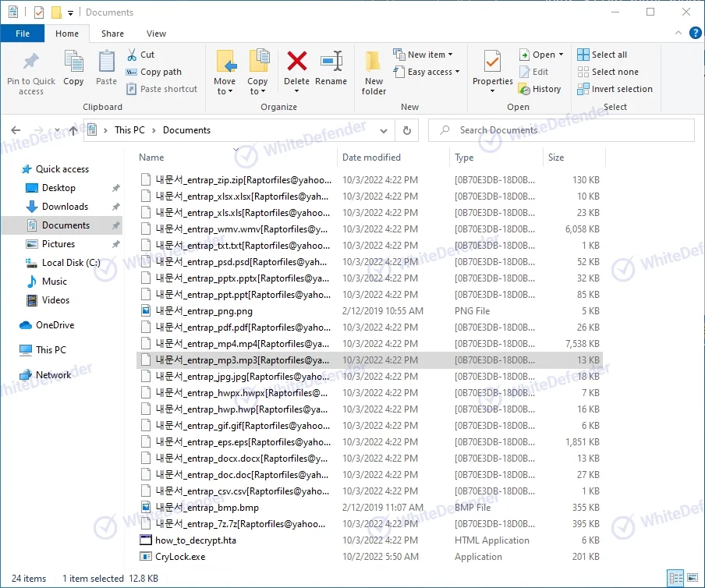Switch to large icons view toggle
Viewport: 705px width, 588px height.
click(693, 579)
